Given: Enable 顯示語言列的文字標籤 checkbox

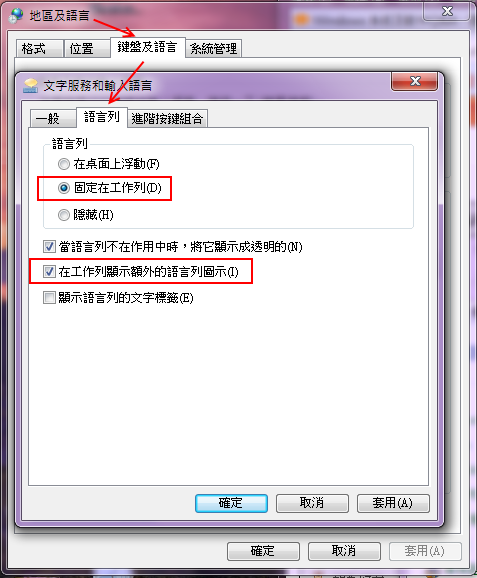Looking at the screenshot, I should pos(49,297).
